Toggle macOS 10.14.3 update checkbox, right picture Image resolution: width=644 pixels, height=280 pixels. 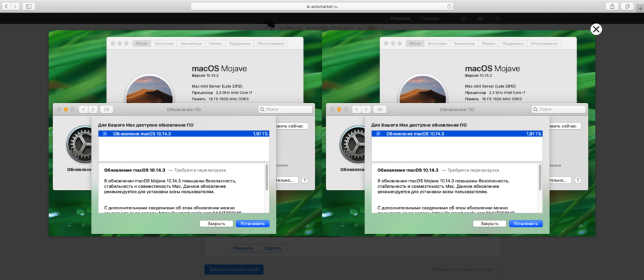click(378, 134)
